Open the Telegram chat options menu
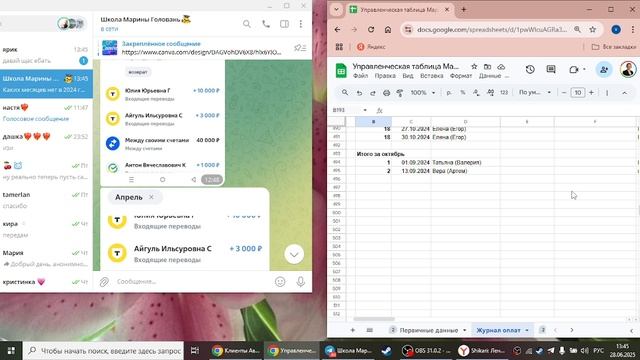Image resolution: width=640 pixels, height=360 pixels. 301,24
